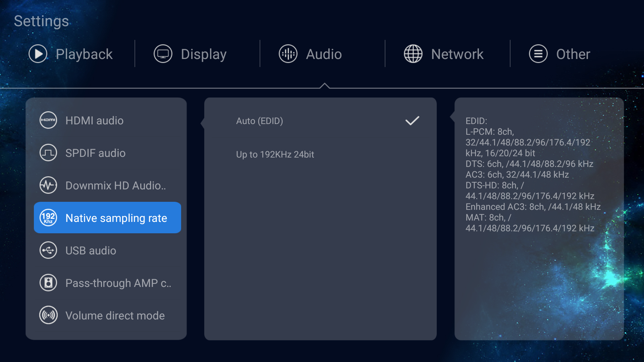Click the checkmark beside Auto (EDID)
This screenshot has height=362, width=644.
coord(412,121)
